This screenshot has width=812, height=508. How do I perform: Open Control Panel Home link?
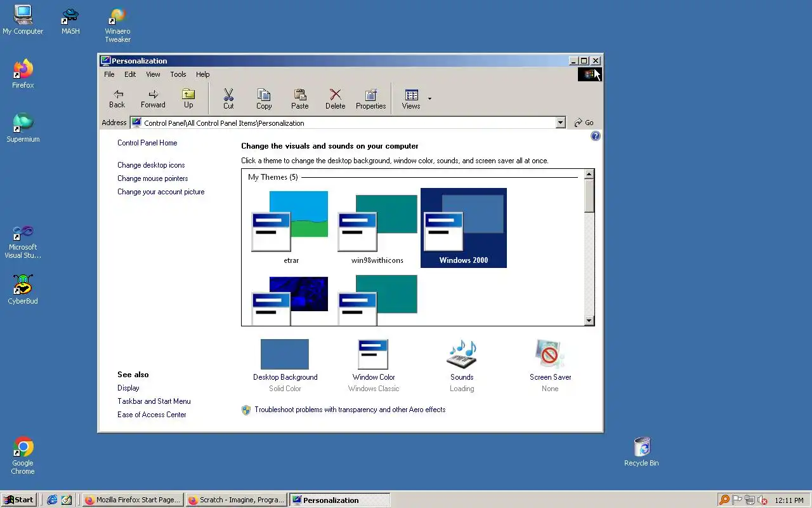coord(147,143)
